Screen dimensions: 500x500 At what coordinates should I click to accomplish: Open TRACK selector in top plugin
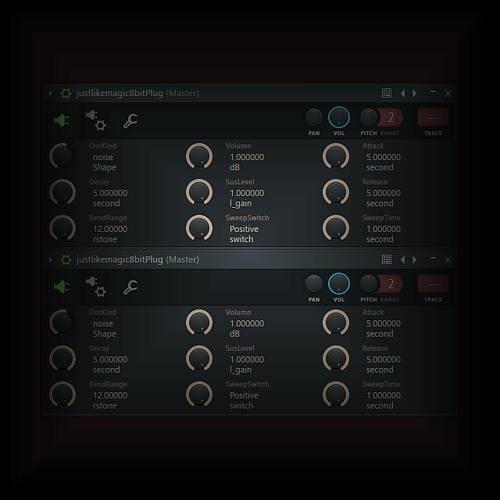coord(433,118)
